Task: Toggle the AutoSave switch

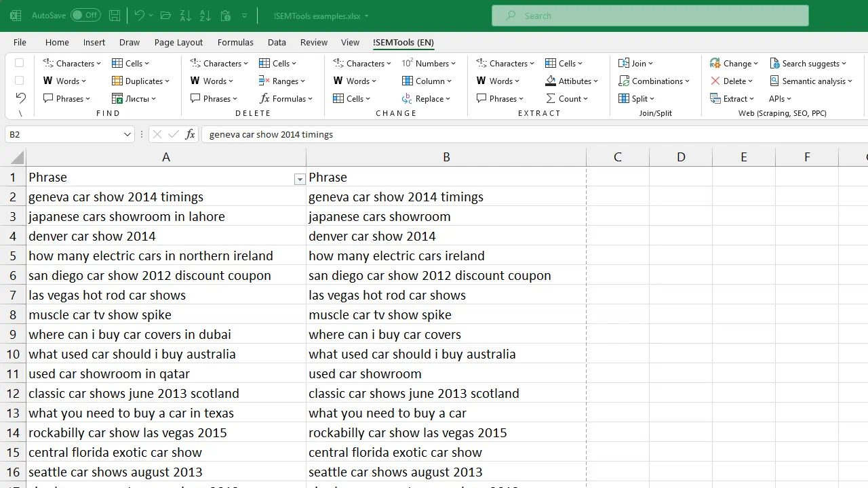Action: pos(85,15)
